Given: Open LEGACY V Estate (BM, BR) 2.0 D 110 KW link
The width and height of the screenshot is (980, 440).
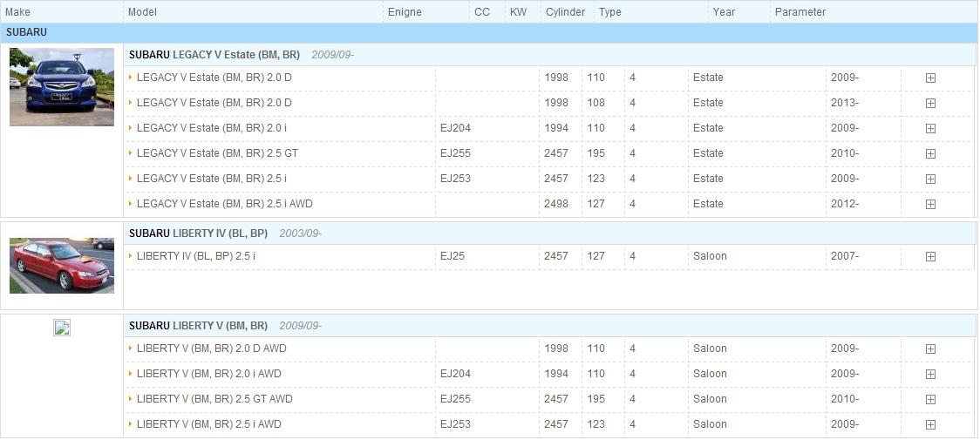Looking at the screenshot, I should point(214,78).
